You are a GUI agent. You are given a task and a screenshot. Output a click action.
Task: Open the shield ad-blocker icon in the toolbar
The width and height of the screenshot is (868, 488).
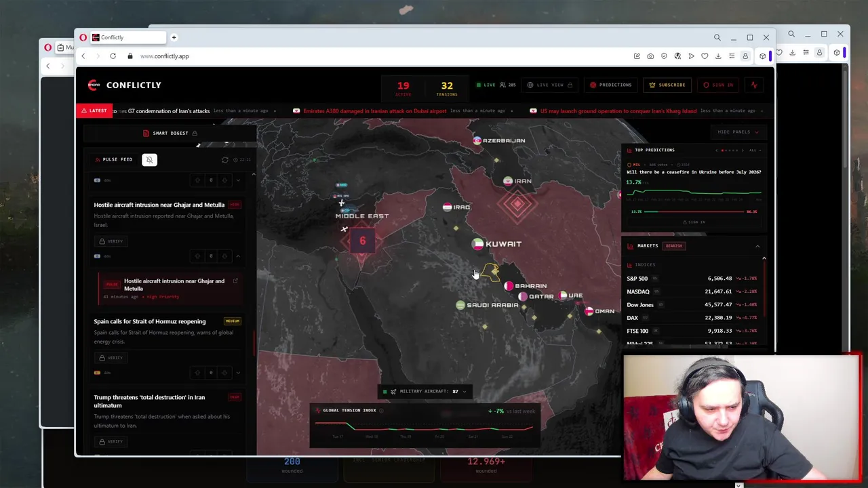coord(664,56)
